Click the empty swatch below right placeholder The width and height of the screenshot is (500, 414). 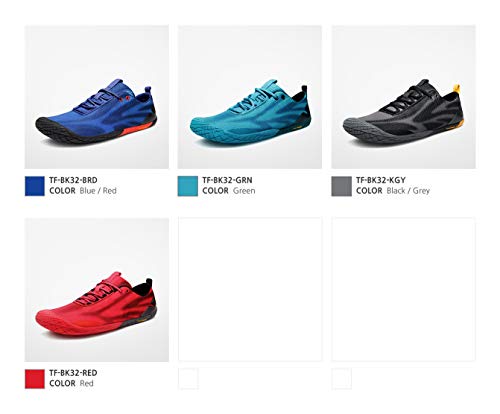[x=342, y=379]
